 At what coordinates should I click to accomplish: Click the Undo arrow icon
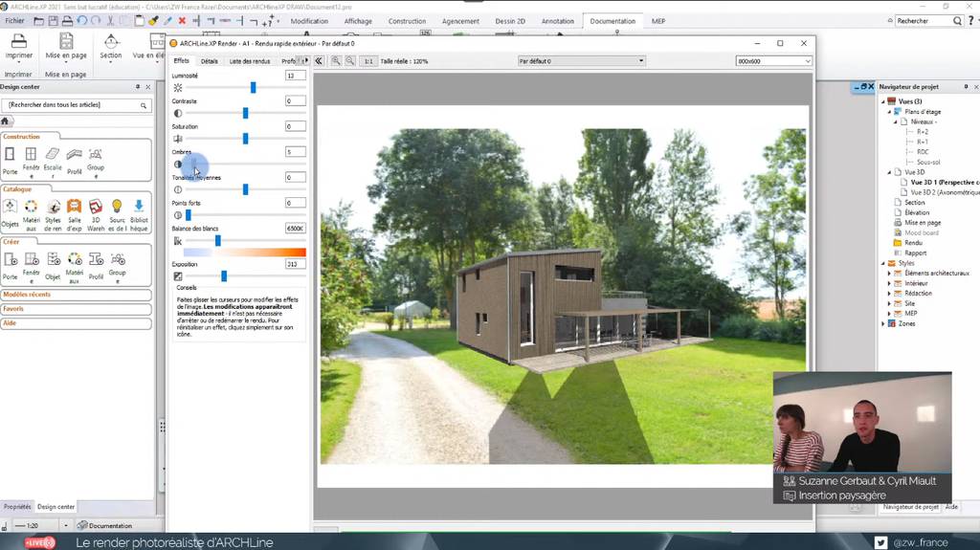(x=82, y=21)
